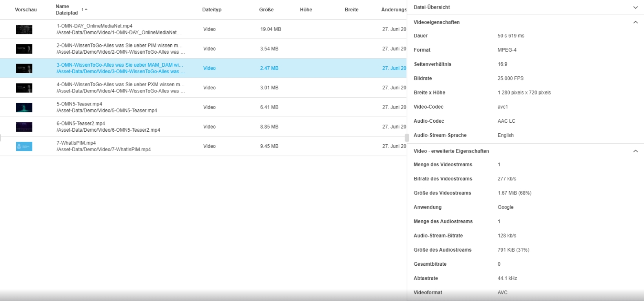Select the 7-WhatIsPIM.mp4 file name
Screen dimensions: 644x301
76,143
